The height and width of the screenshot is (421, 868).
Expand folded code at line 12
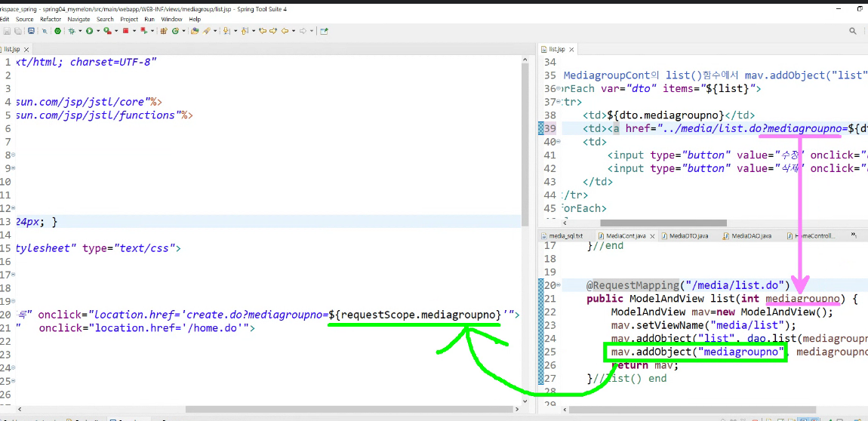13,208
